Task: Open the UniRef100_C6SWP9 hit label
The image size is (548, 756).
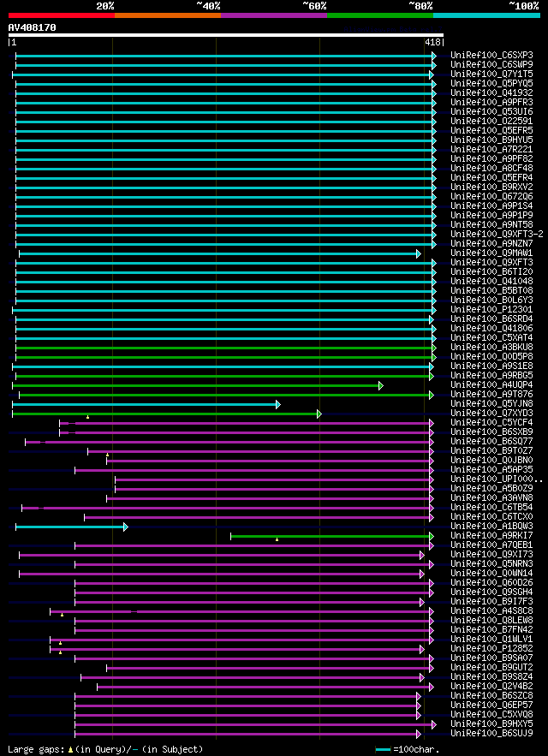Action: click(x=491, y=64)
